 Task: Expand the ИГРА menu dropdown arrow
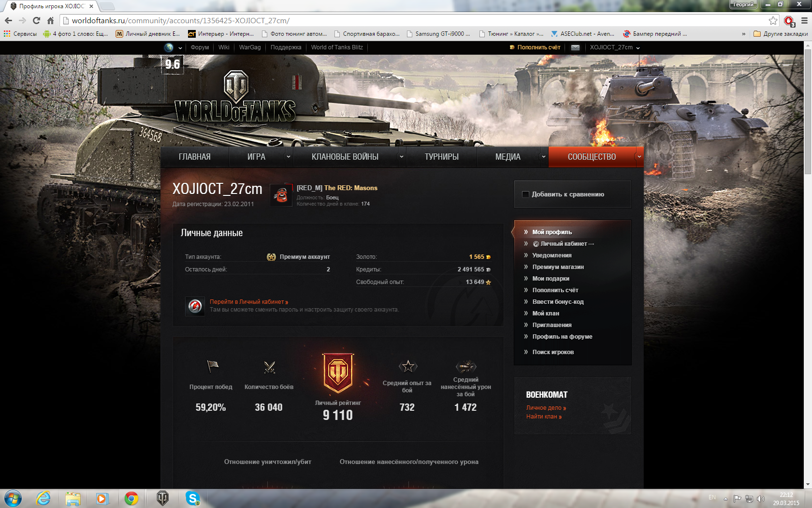289,157
